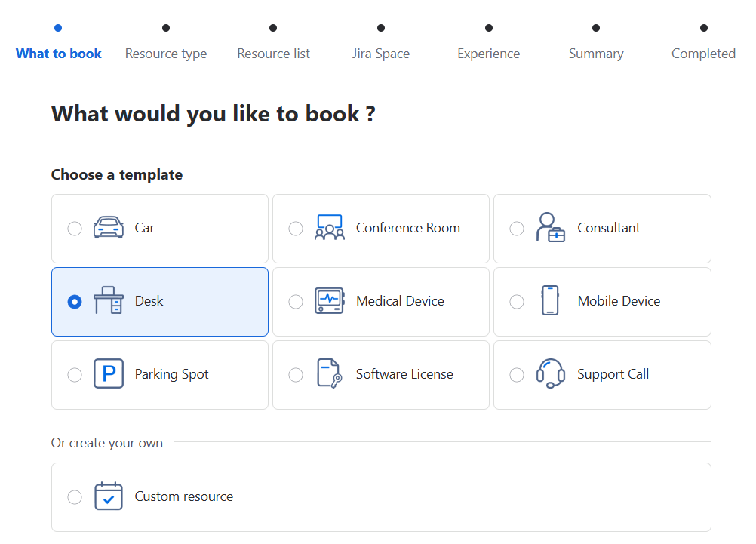Click the dot above Summary
The image size is (756, 544).
[596, 28]
